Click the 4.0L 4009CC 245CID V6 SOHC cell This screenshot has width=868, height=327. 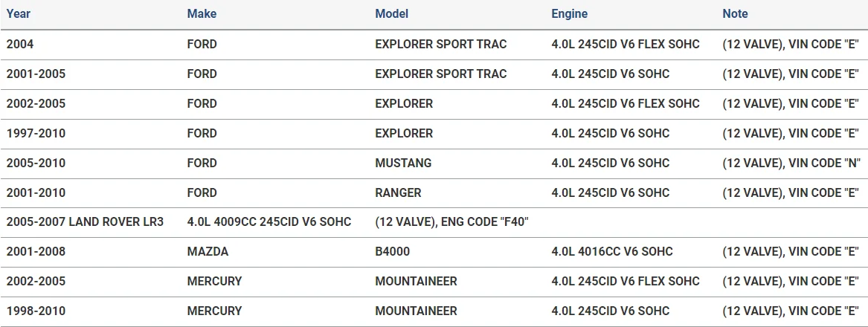[x=269, y=221]
